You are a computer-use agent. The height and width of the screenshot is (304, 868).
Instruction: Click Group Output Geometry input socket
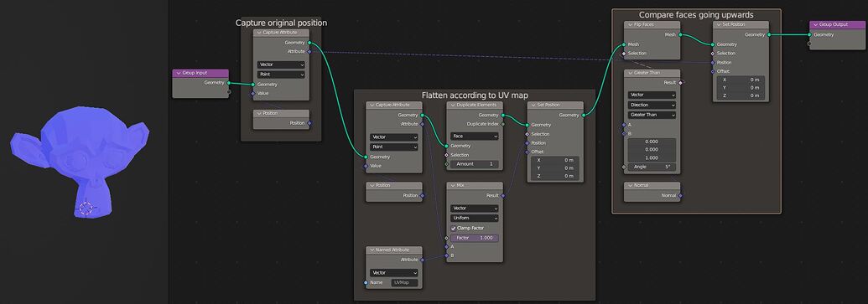click(x=809, y=34)
